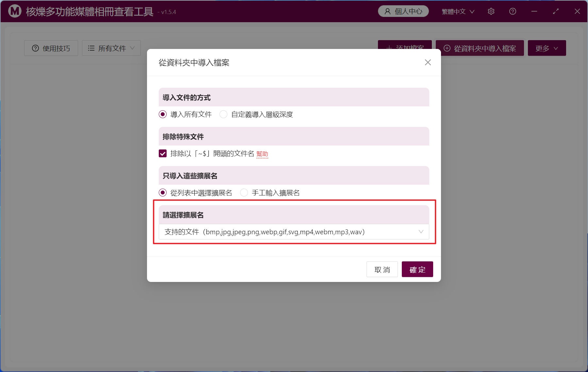588x372 pixels.
Task: Maximize the application window
Action: point(556,11)
